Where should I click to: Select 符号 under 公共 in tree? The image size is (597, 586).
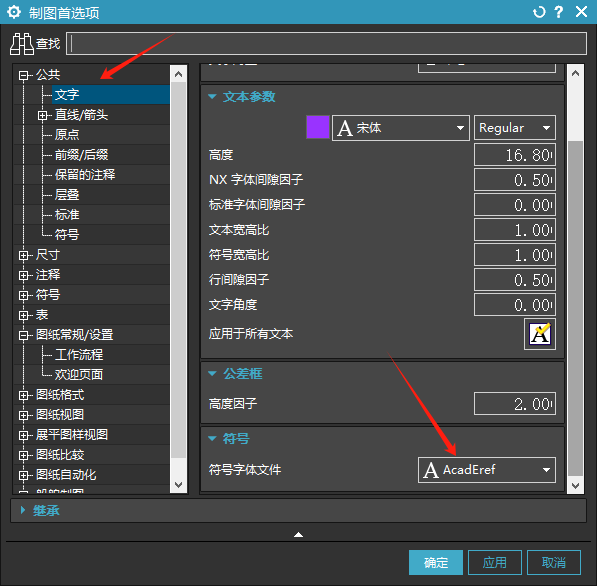(67, 235)
